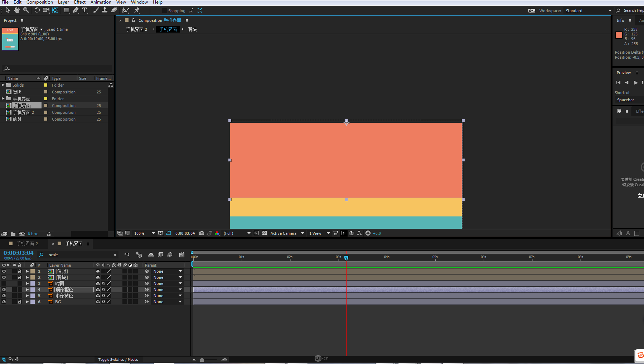Click Toggle Switches / Modes button

click(118, 359)
